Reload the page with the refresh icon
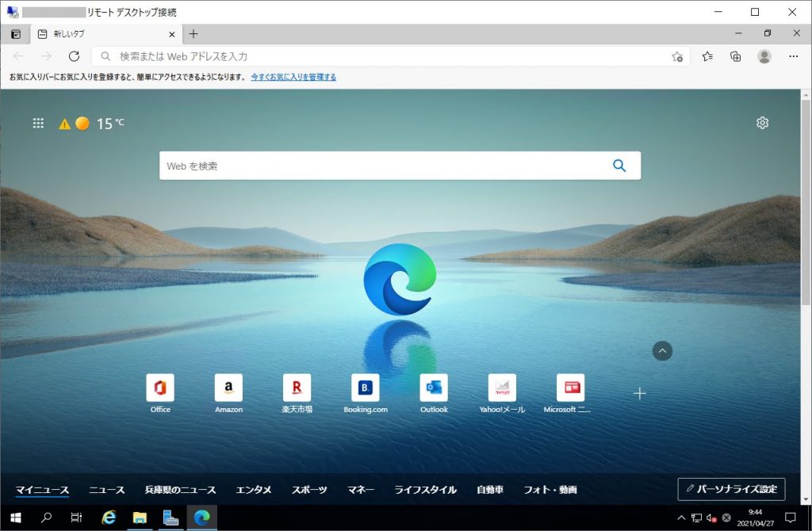The width and height of the screenshot is (812, 531). [74, 56]
